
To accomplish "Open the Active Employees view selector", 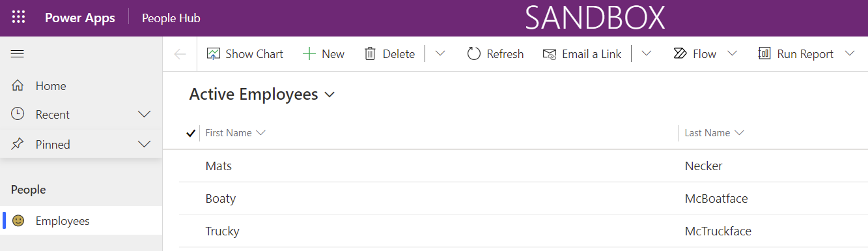I will (x=262, y=95).
